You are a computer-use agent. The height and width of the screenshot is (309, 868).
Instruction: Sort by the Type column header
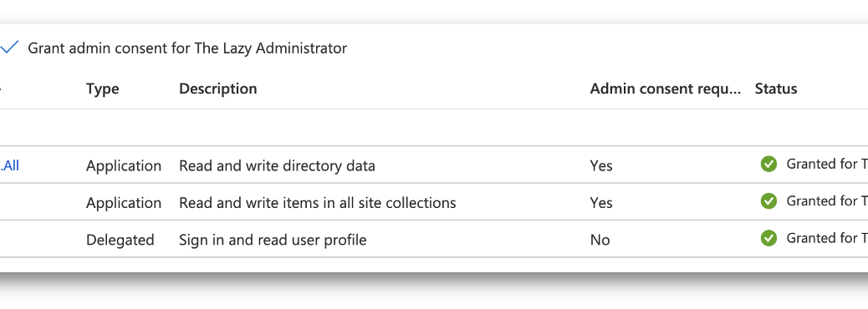coord(102,89)
